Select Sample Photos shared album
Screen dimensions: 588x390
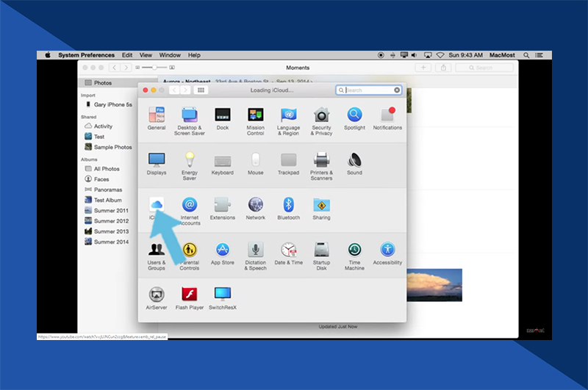(109, 147)
